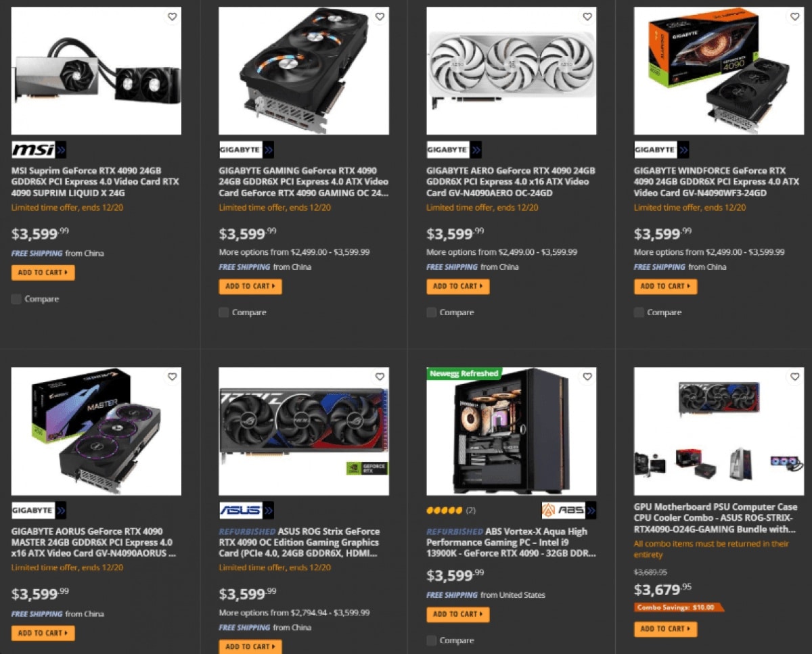Favorite the GIGABYTE AERO white card
The width and height of the screenshot is (812, 654).
point(587,16)
